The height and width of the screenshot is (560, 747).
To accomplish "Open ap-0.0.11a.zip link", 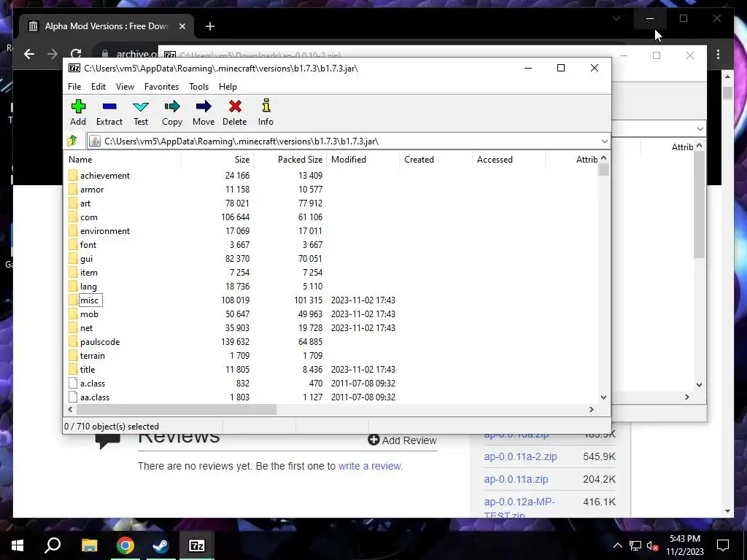I will pyautogui.click(x=516, y=479).
